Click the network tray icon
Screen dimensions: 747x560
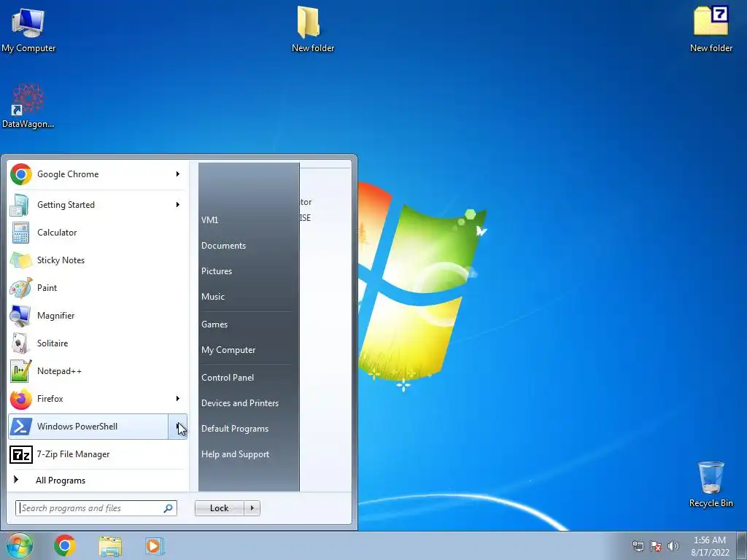[x=638, y=546]
